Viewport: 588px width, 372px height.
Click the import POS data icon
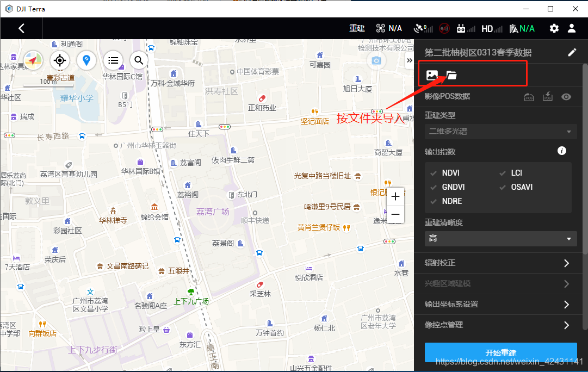[x=529, y=96]
